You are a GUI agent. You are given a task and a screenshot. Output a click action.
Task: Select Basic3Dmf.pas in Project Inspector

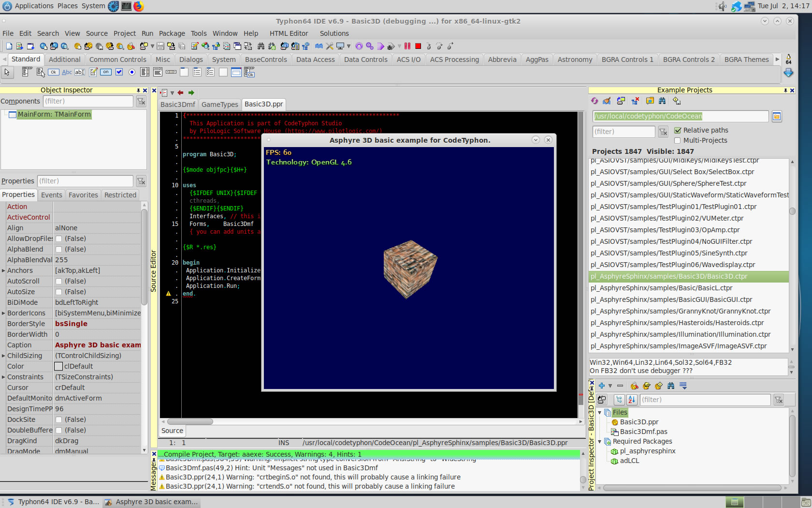(643, 432)
